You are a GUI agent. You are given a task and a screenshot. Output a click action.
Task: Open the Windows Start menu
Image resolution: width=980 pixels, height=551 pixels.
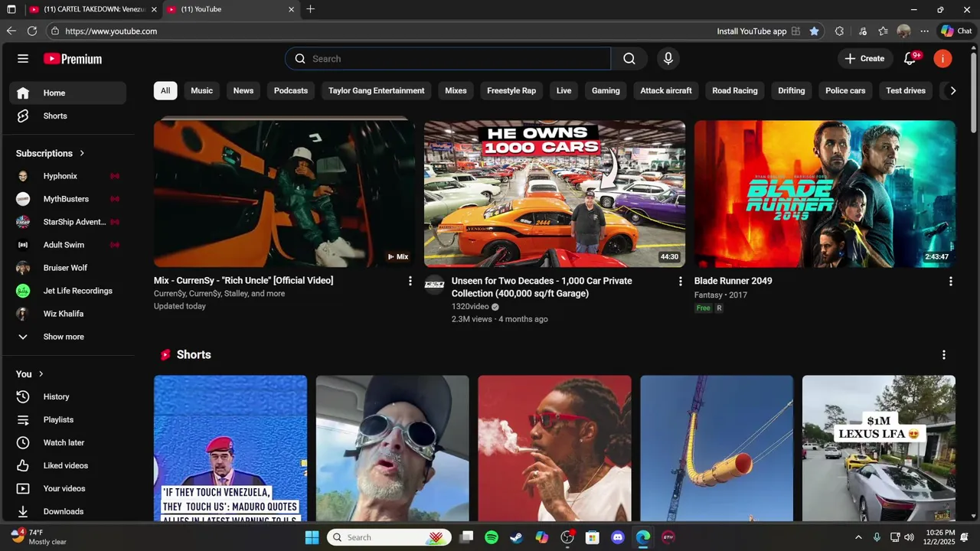pyautogui.click(x=312, y=537)
